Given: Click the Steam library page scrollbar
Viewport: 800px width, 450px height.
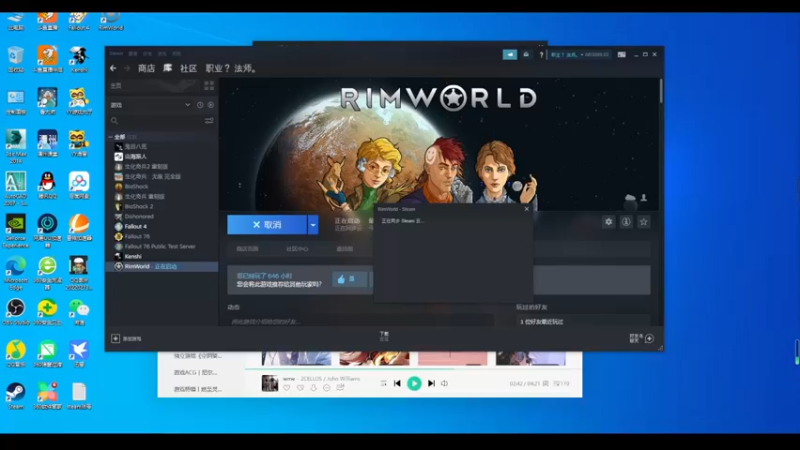Looking at the screenshot, I should [661, 92].
